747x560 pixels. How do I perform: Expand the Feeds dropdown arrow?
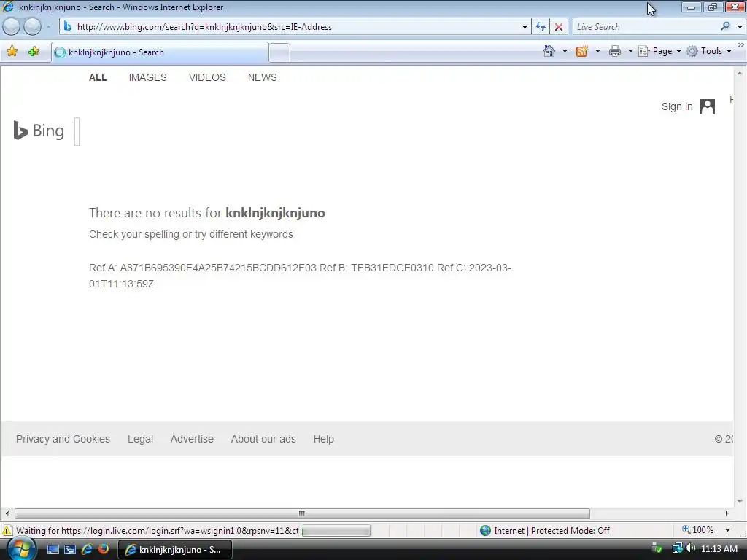coord(597,51)
